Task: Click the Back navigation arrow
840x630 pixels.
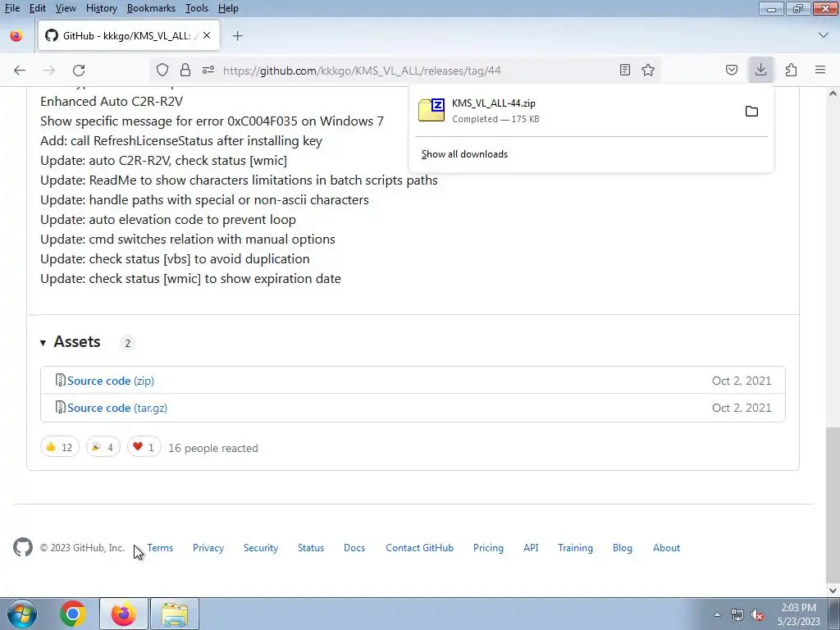Action: click(20, 71)
